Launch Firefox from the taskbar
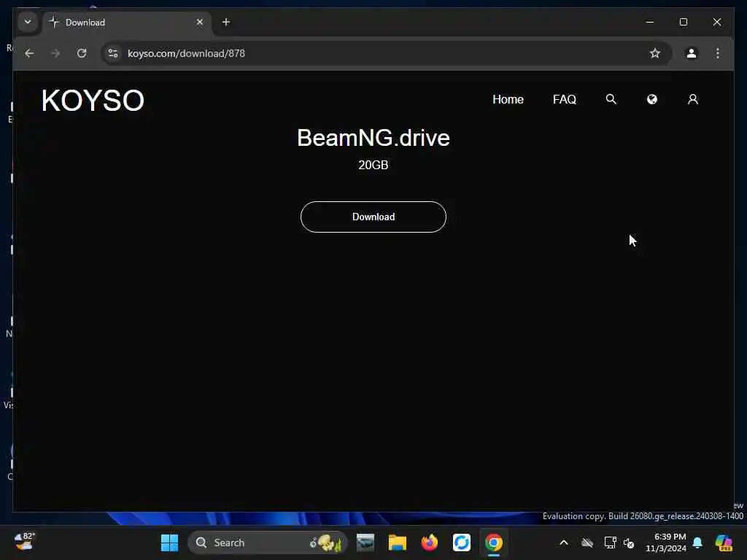Viewport: 747px width, 560px height. coord(429,542)
